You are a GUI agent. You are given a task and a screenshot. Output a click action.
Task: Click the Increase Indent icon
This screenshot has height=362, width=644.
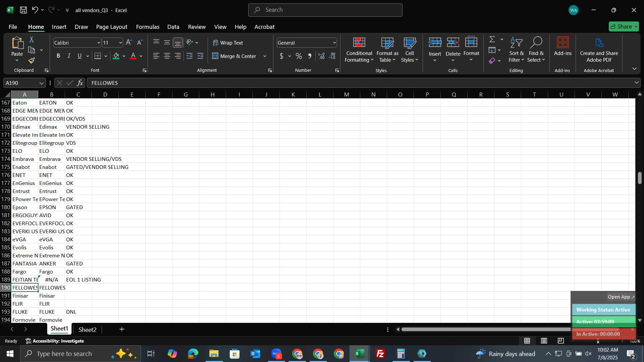(200, 56)
